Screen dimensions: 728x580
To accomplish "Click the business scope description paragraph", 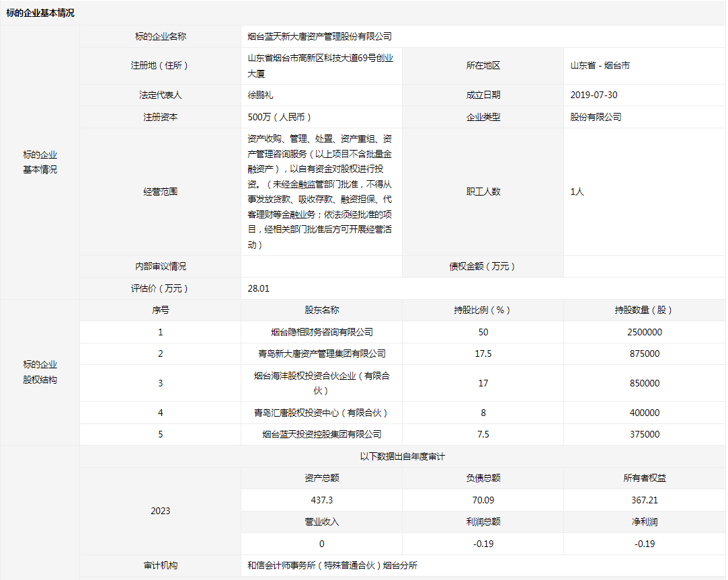I will (x=321, y=192).
